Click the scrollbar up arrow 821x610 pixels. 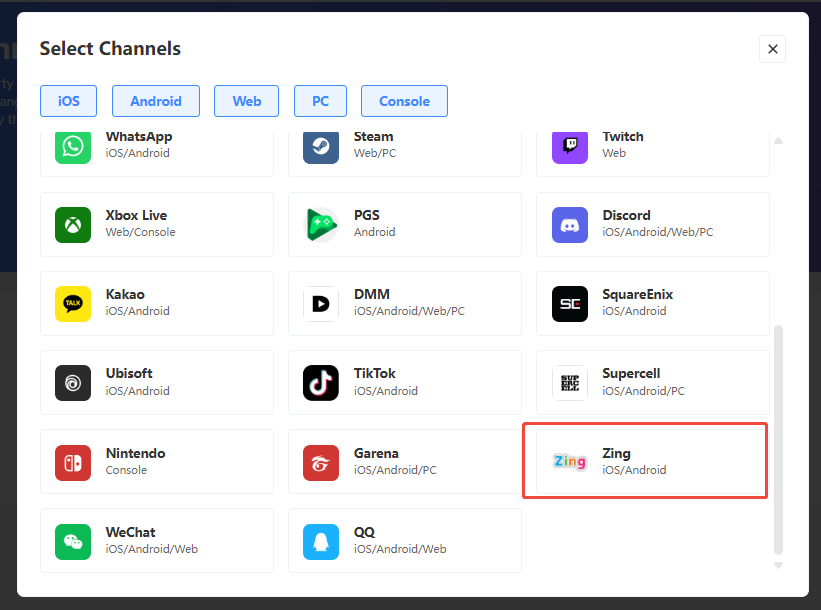[x=778, y=141]
